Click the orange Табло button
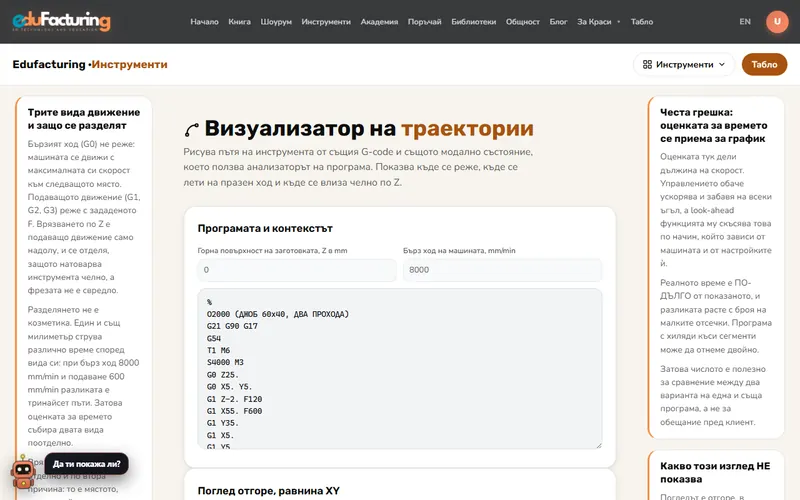800x500 pixels. click(764, 64)
